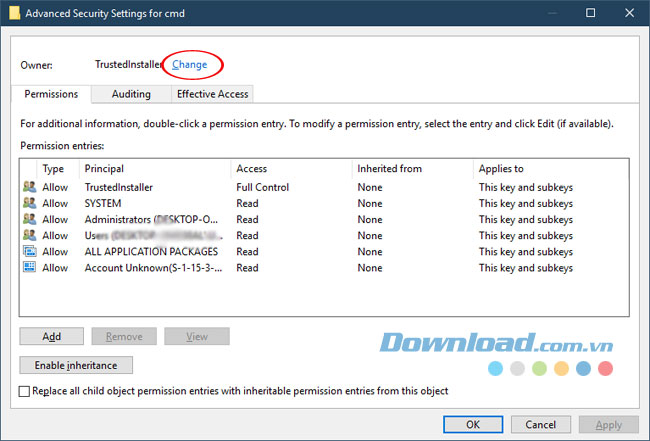650x441 pixels.
Task: Select the TrustedInstaller user group icon
Action: (x=28, y=187)
